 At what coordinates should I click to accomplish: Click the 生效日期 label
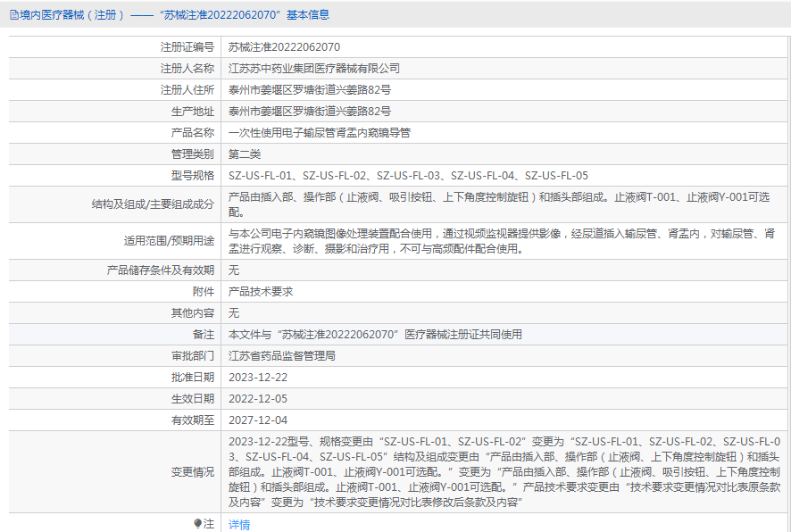[x=193, y=398]
